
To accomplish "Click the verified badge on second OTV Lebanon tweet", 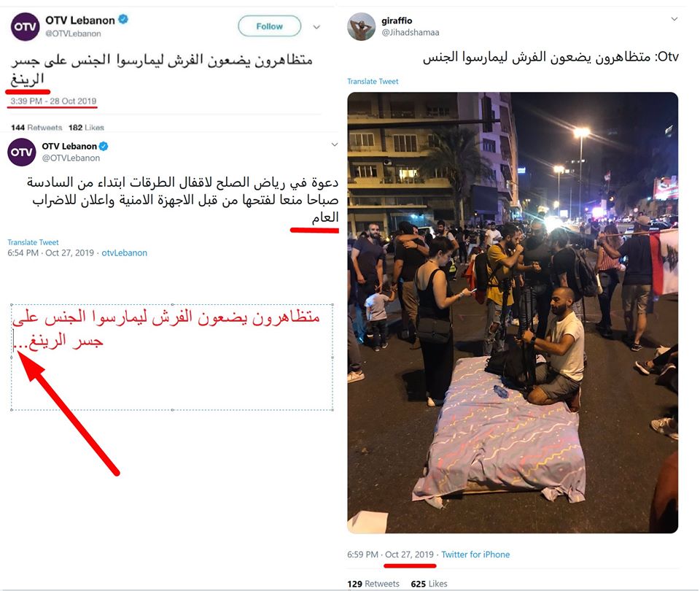I will pos(104,146).
